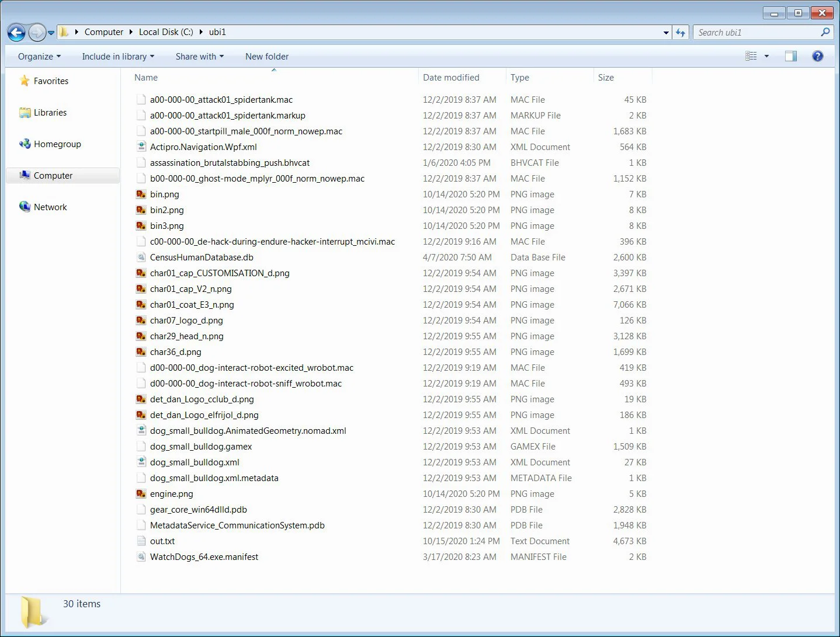Select gear_core_win64dlld.pdb file
This screenshot has height=637, width=840.
pos(199,510)
